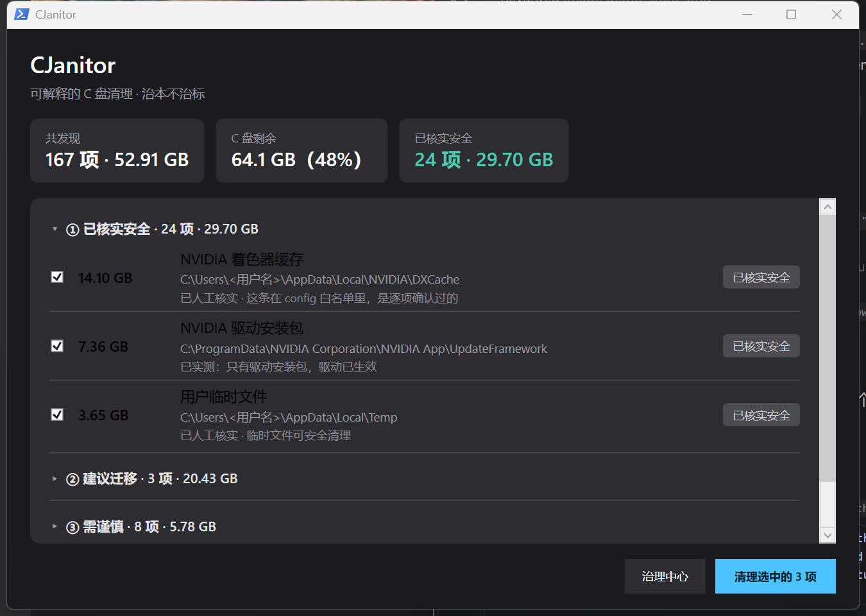Click the subtitle 可解释的 C 盘清理
Viewport: 866px width, 616px height.
coord(117,94)
